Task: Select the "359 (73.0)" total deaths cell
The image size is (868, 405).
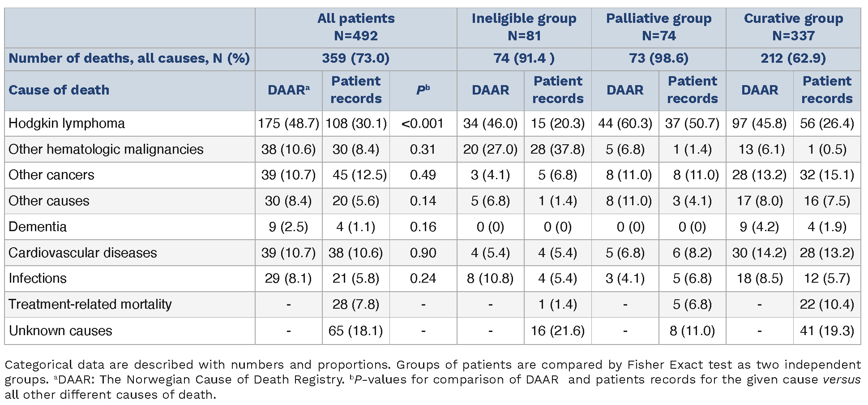Action: (x=356, y=58)
